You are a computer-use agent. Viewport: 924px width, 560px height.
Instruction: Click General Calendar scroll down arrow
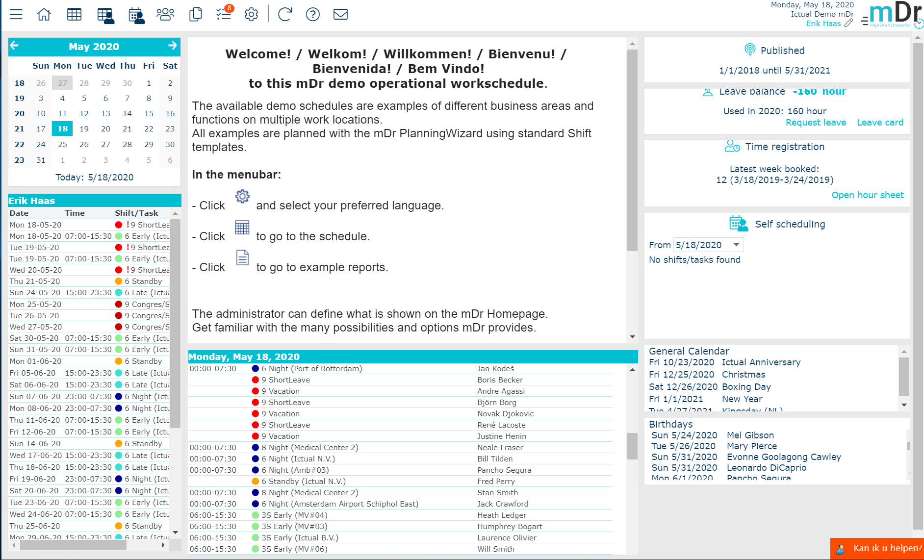(904, 405)
